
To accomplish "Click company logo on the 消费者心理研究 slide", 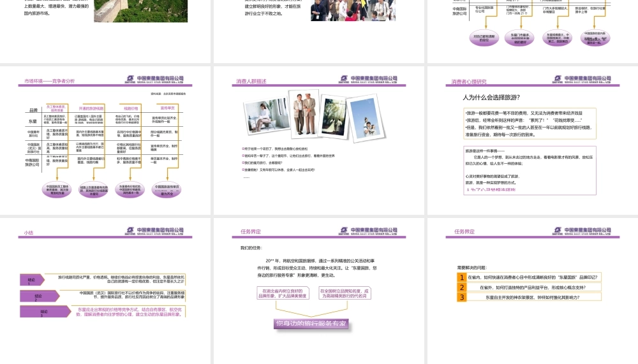I will click(x=581, y=79).
